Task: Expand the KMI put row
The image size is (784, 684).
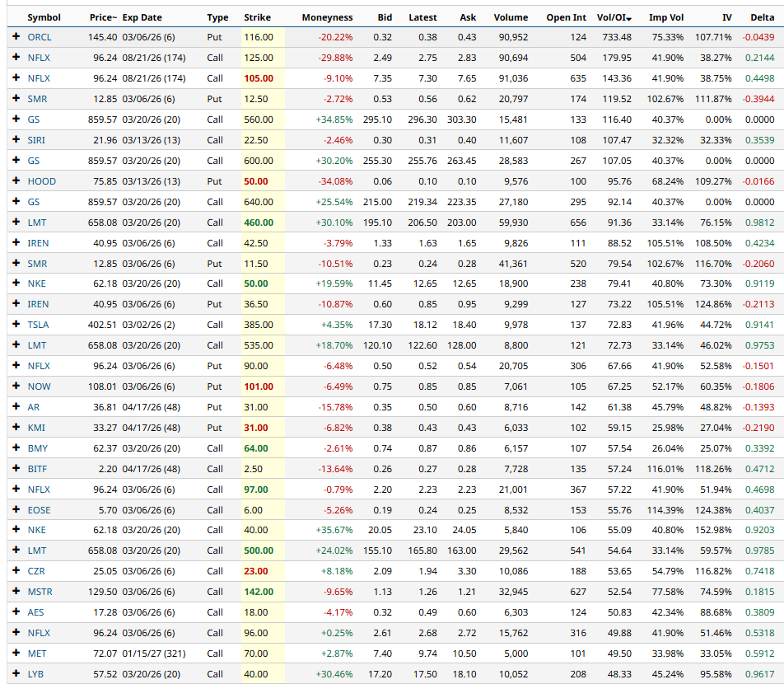Action: [x=16, y=428]
